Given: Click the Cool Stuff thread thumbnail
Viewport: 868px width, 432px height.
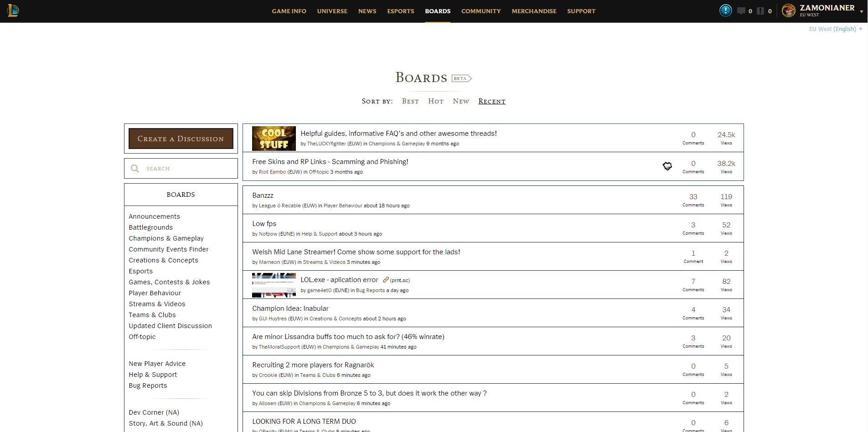Looking at the screenshot, I should (x=274, y=138).
